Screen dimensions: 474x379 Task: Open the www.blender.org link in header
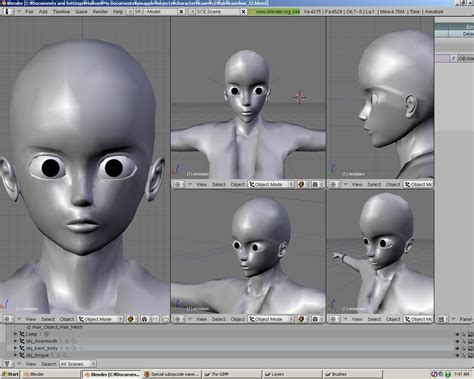pos(275,12)
